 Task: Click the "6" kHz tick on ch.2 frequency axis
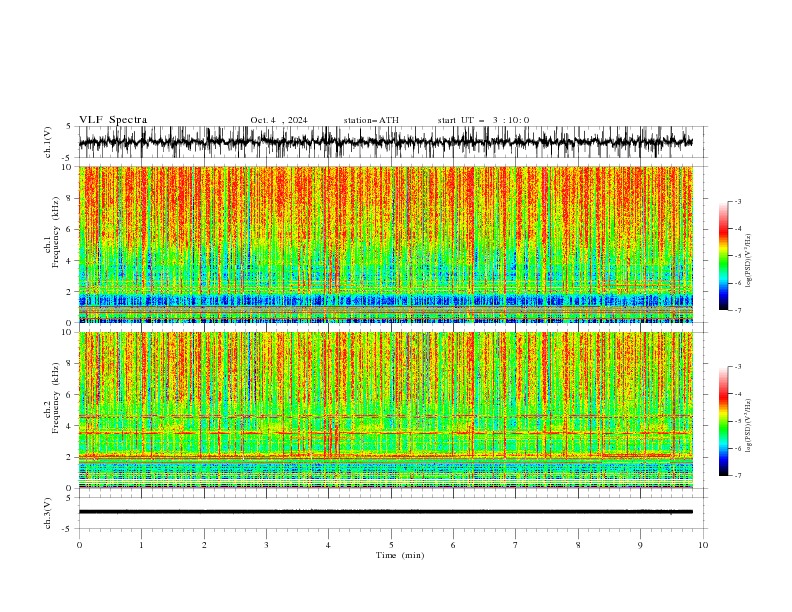[x=69, y=395]
